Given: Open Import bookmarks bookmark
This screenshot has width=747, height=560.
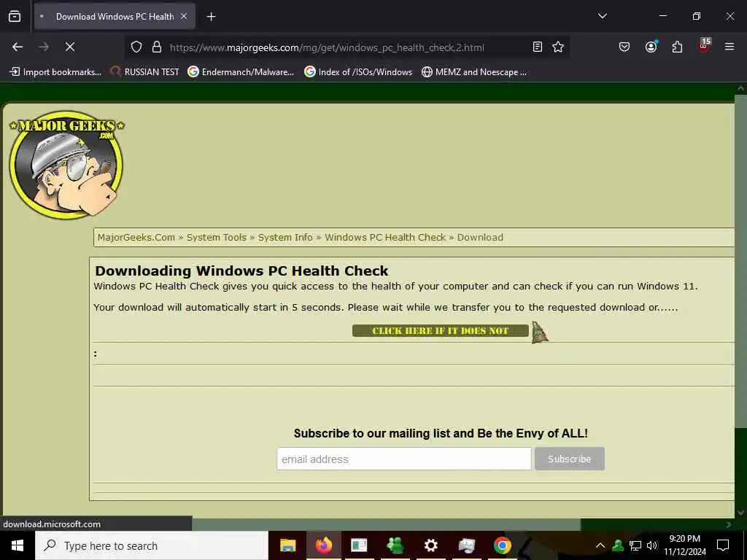Looking at the screenshot, I should (55, 72).
